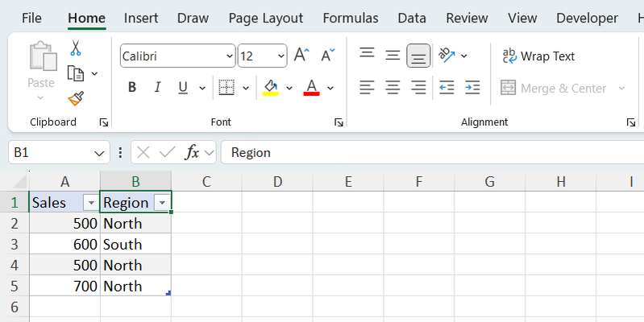Viewport: 644px width, 322px height.
Task: Click the Orientation text angle icon
Action: [x=447, y=56]
